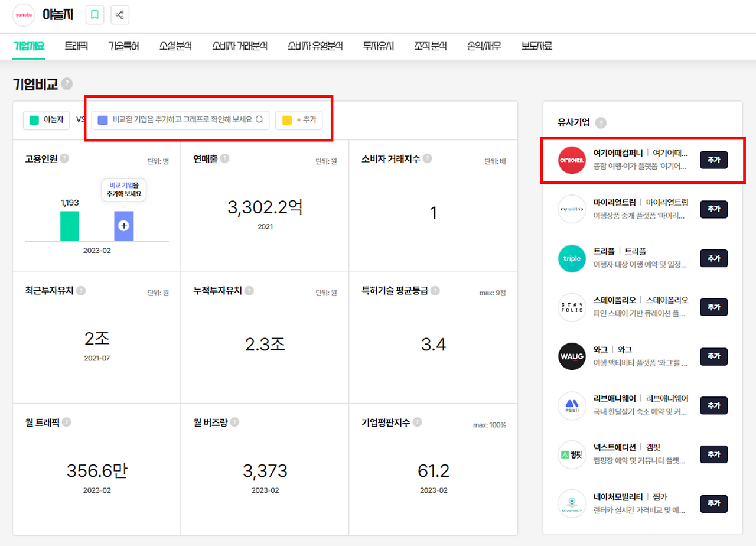
Task: Click the 스테이폴리오 company name
Action: (x=614, y=300)
